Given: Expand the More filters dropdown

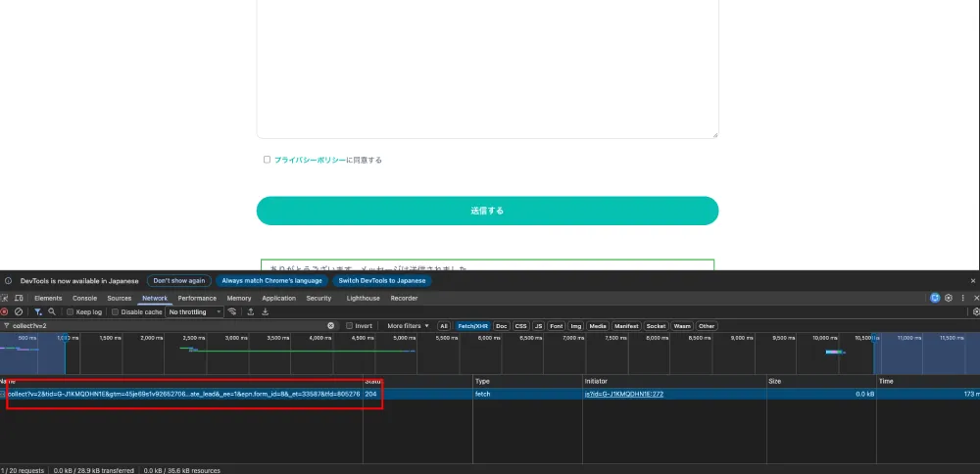Looking at the screenshot, I should (408, 326).
